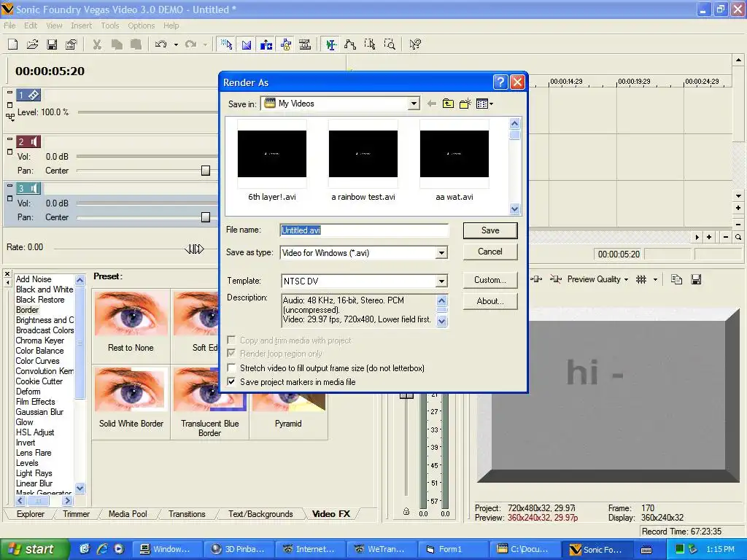Click the audio track 3 speaker icon
Screen dimensions: 747x560
point(29,189)
